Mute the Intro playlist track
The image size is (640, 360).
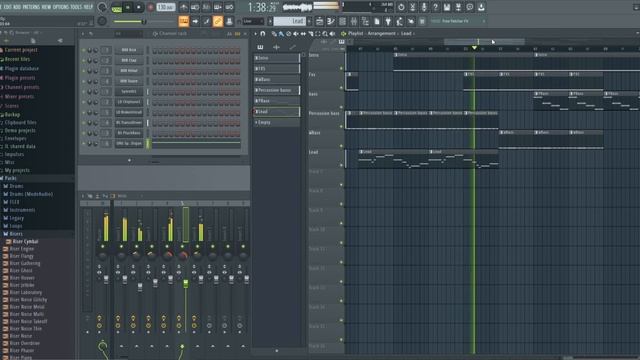pyautogui.click(x=342, y=68)
